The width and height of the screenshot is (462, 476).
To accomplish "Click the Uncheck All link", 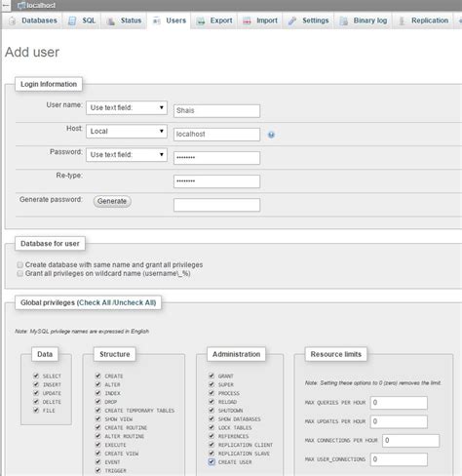I will coord(134,302).
